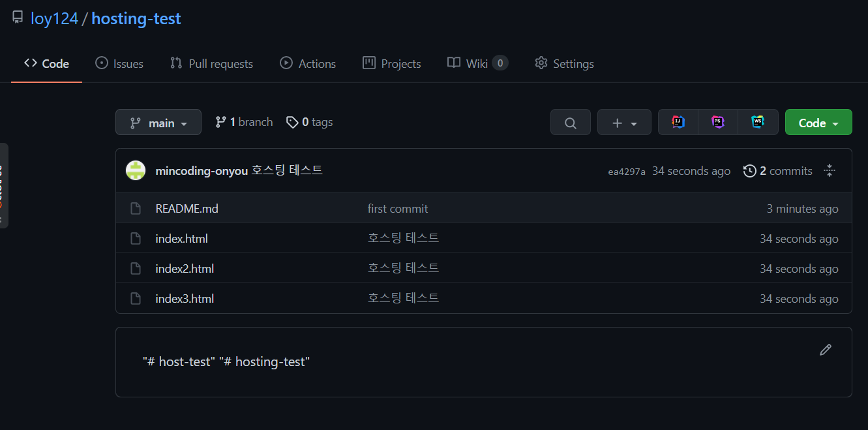Click the file icon beside index2.html
This screenshot has height=430, width=868.
pyautogui.click(x=136, y=269)
